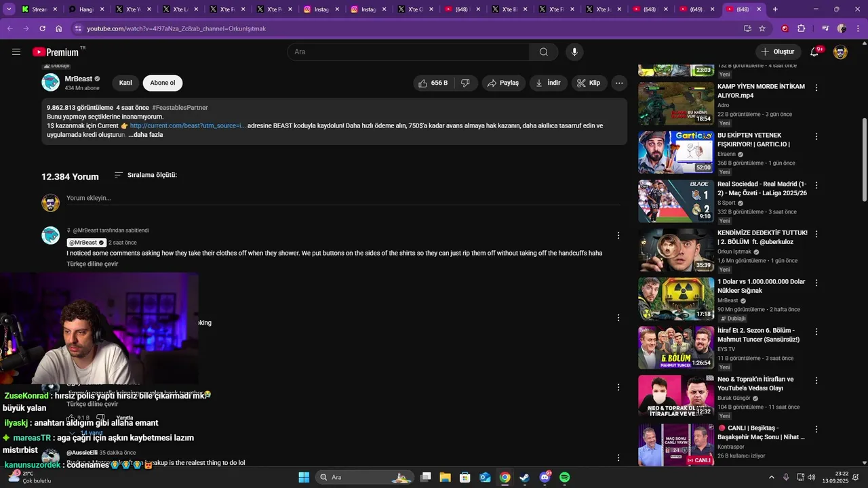The height and width of the screenshot is (488, 868).
Task: Open MrBeast channel name link
Action: [78, 79]
